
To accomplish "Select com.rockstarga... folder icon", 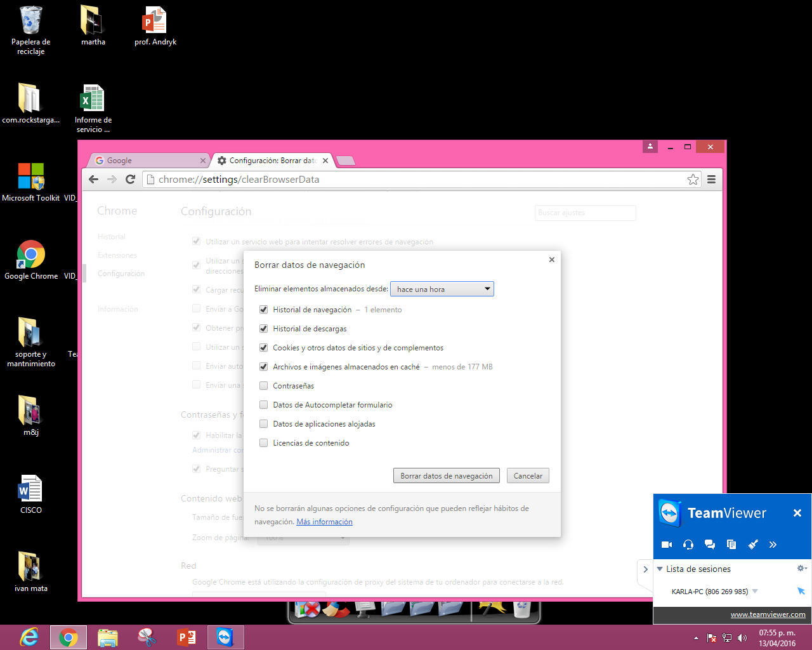I will tap(30, 104).
